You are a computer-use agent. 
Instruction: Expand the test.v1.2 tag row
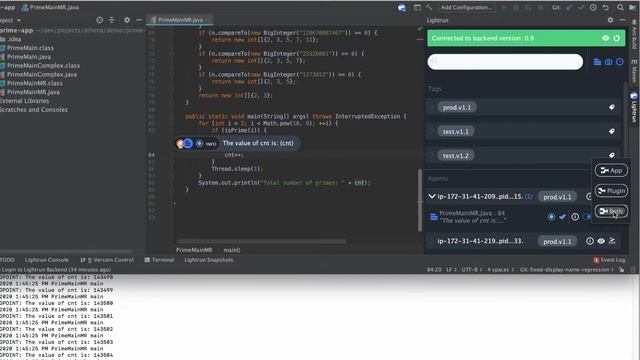pos(431,156)
